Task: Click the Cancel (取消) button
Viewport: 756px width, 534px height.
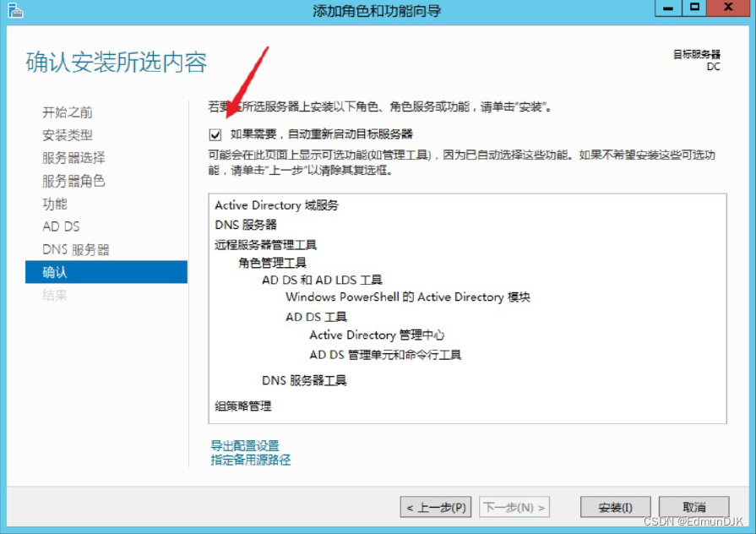Action: click(693, 507)
